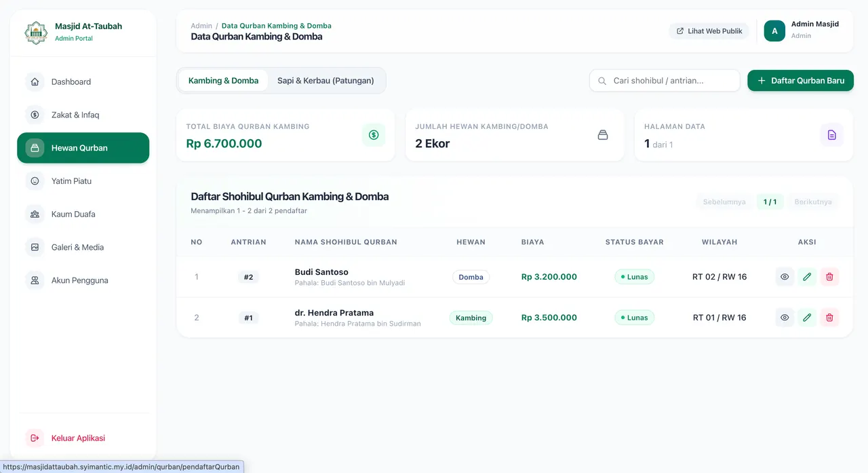Open Lihat Web Publik link
868x473 pixels.
(709, 31)
